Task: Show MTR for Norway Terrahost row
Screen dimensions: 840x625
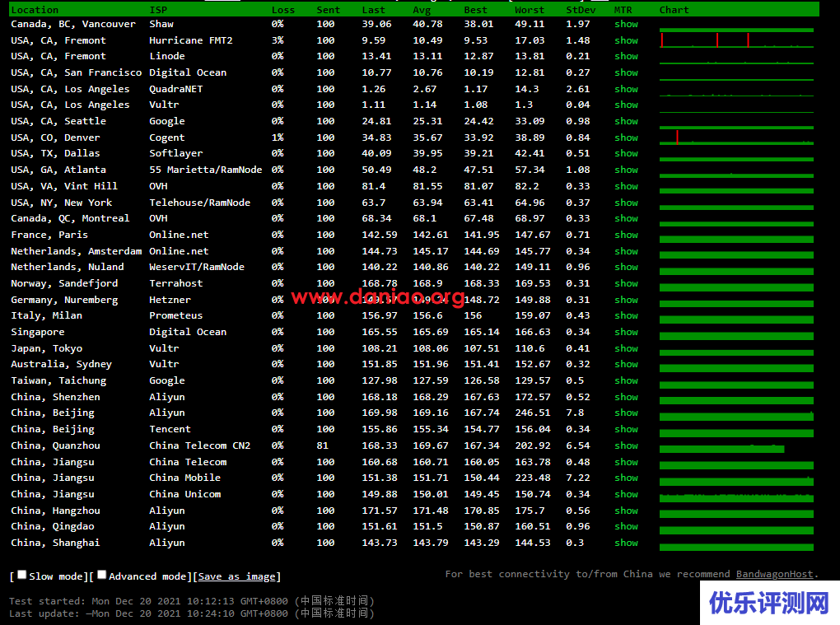Action: click(x=626, y=283)
